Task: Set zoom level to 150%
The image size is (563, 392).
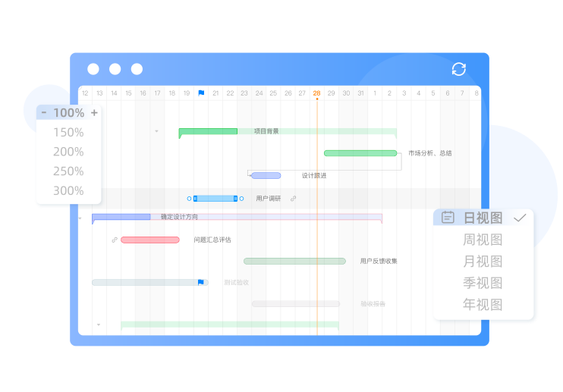Action: (x=68, y=133)
